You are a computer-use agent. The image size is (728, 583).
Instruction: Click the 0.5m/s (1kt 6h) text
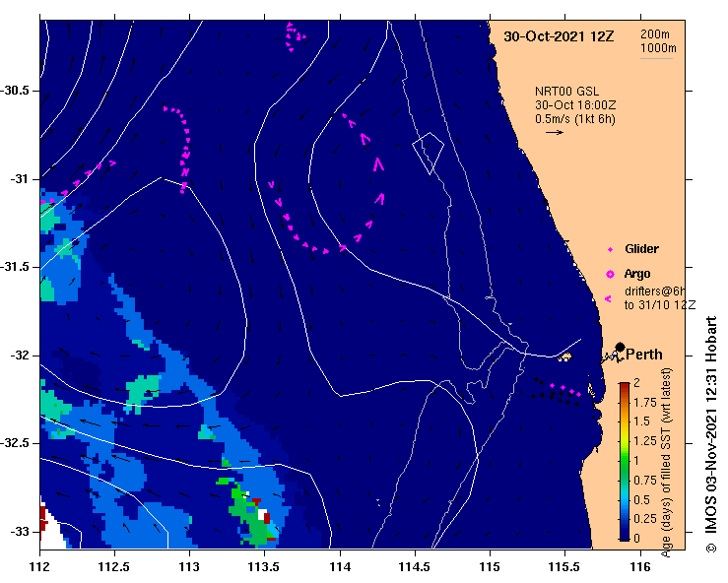point(574,119)
